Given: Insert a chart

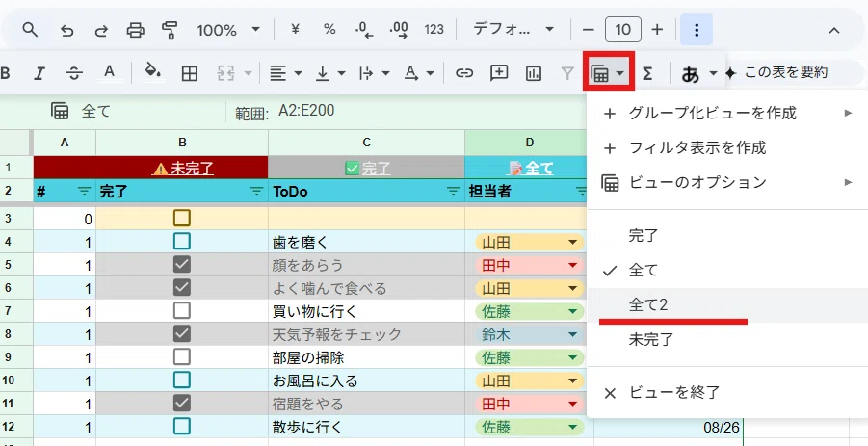Looking at the screenshot, I should coord(533,73).
